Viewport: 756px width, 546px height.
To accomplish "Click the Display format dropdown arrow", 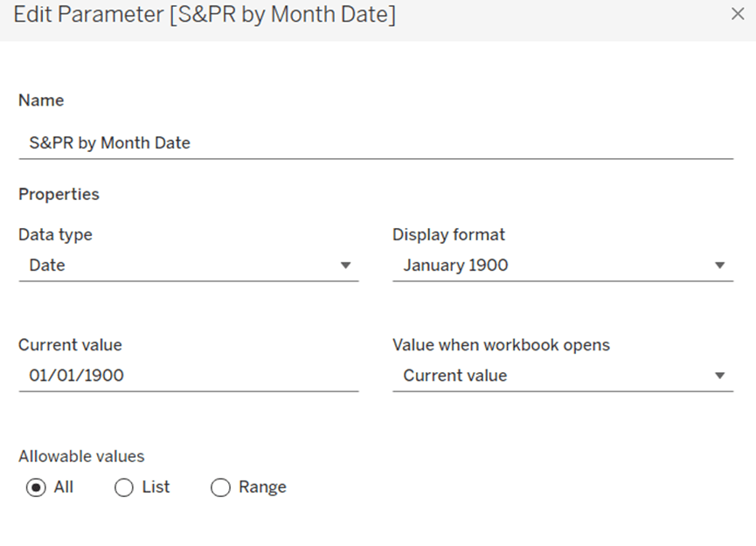I will [720, 266].
